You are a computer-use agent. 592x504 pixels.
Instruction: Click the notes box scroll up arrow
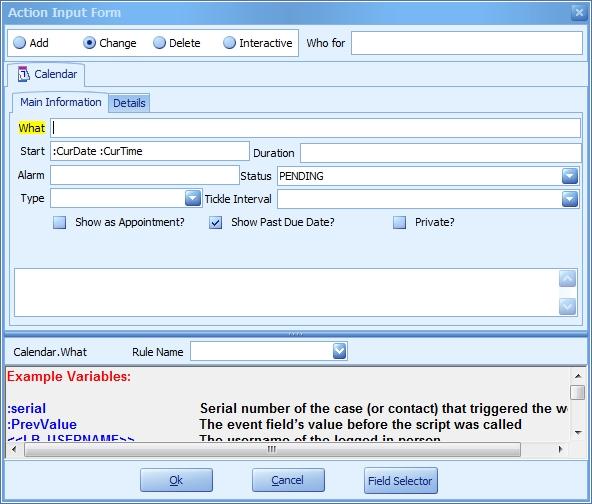567,279
